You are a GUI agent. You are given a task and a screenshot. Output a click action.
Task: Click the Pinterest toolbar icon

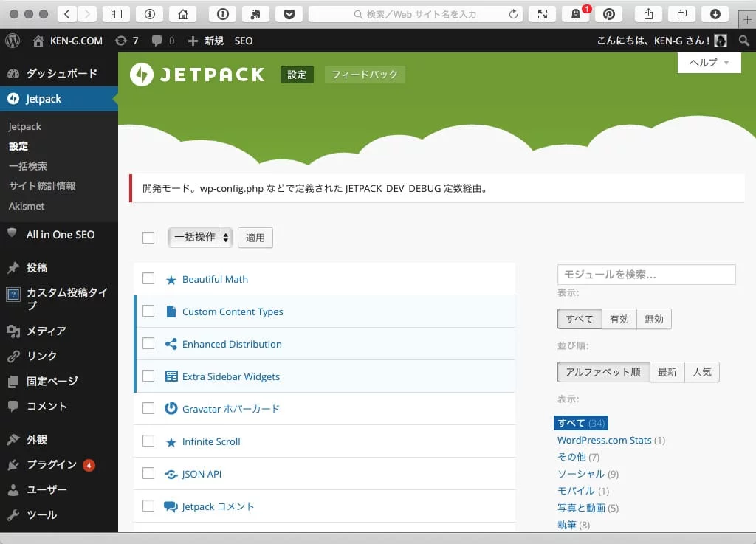click(609, 14)
